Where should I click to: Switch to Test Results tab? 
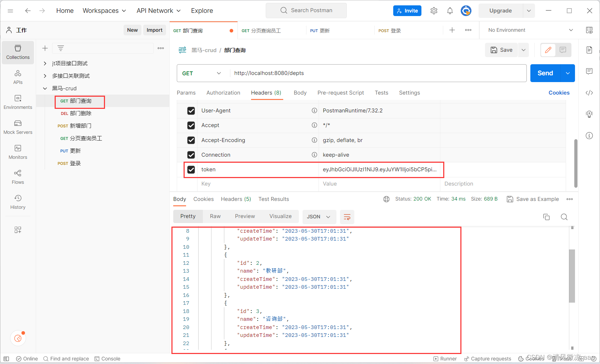tap(274, 199)
